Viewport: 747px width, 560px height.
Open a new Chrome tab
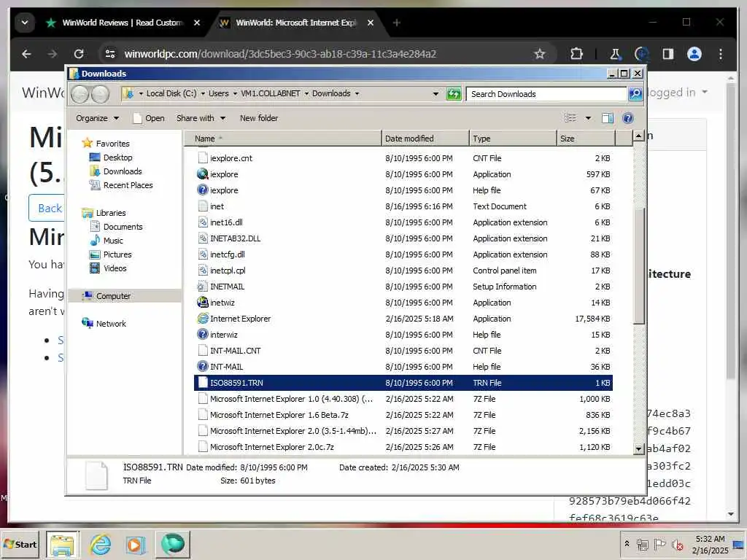click(x=396, y=23)
